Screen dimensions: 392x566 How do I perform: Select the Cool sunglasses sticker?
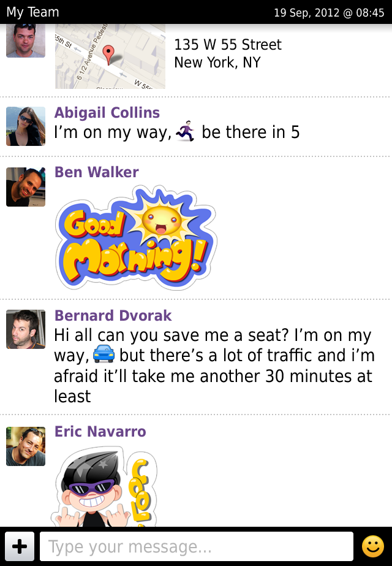[103, 488]
